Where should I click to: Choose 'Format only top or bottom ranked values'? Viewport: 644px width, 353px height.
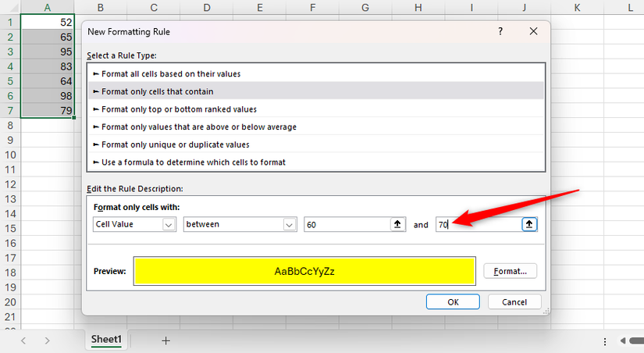(x=179, y=109)
